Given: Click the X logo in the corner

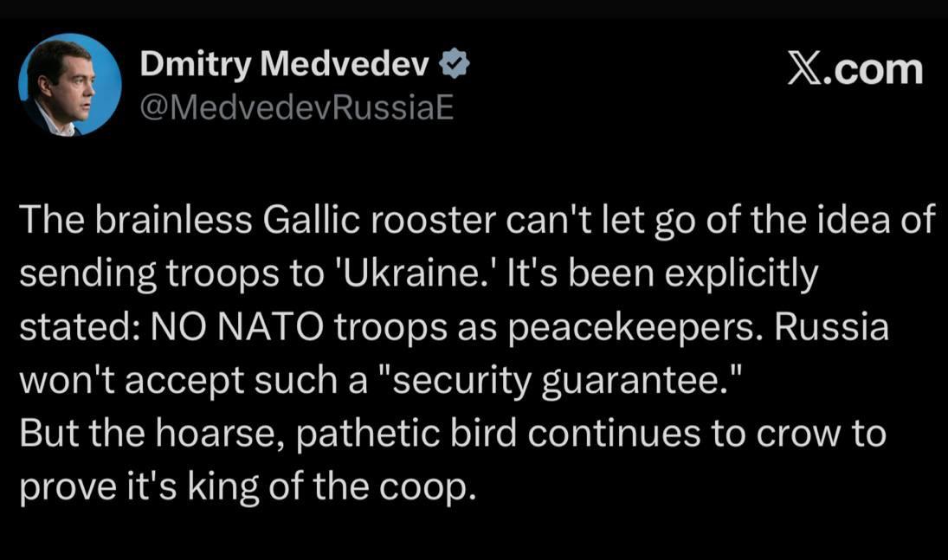Looking at the screenshot, I should point(803,69).
